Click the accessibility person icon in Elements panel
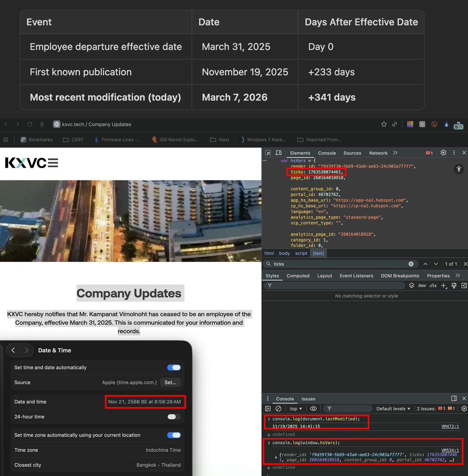This screenshot has height=476, width=468. (x=459, y=169)
